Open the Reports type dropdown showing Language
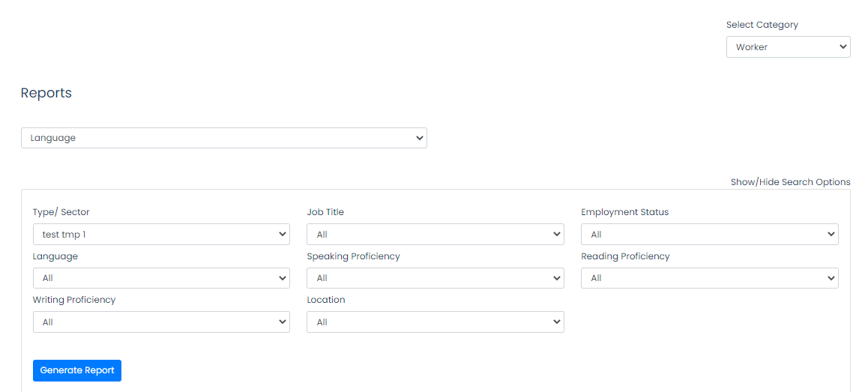Image resolution: width=868 pixels, height=392 pixels. (x=223, y=138)
